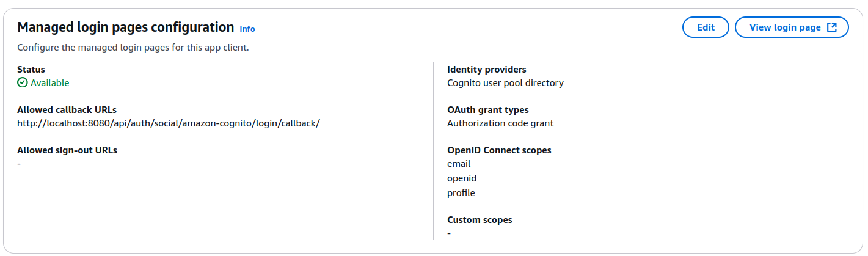Click the Managed login pages configuration heading
868x256 pixels.
pyautogui.click(x=126, y=27)
